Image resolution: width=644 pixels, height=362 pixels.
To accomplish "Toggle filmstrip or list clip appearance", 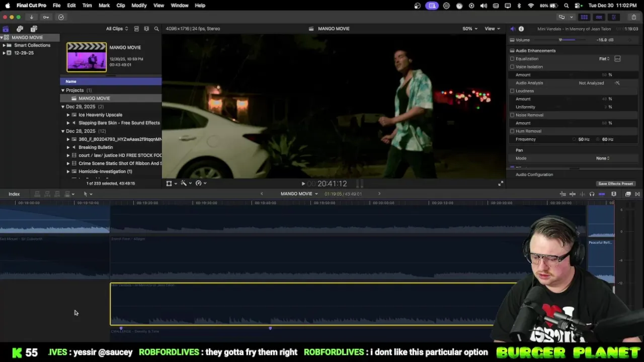I will click(136, 29).
